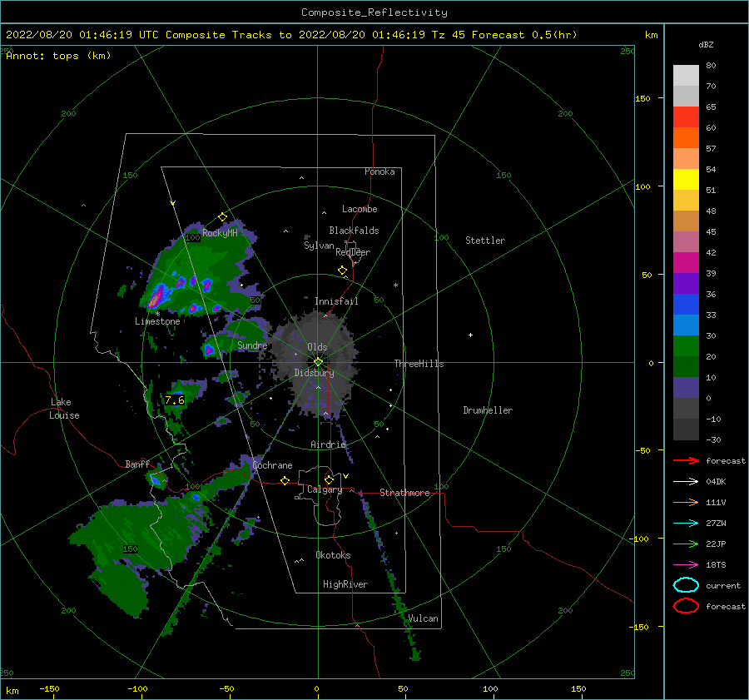Click the green 20-30 dBZ swatch

click(x=686, y=346)
